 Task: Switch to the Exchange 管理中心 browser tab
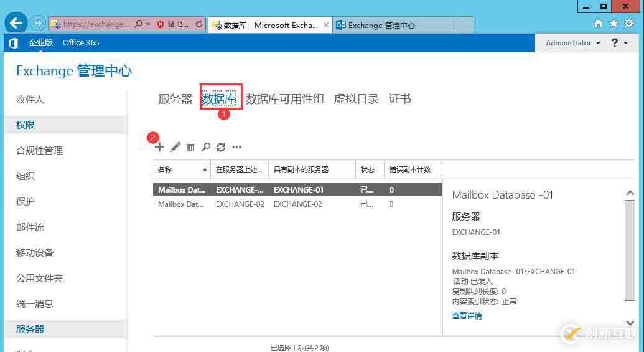394,25
